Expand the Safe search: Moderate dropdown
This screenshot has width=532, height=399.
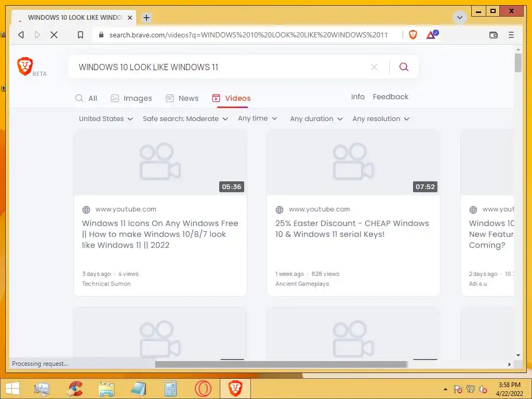185,119
